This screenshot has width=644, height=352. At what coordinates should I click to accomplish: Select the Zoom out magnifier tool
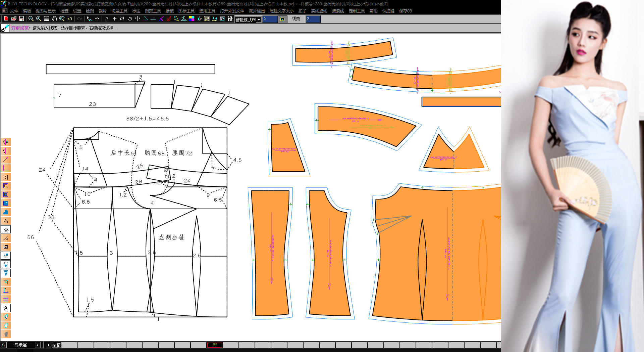click(x=31, y=19)
